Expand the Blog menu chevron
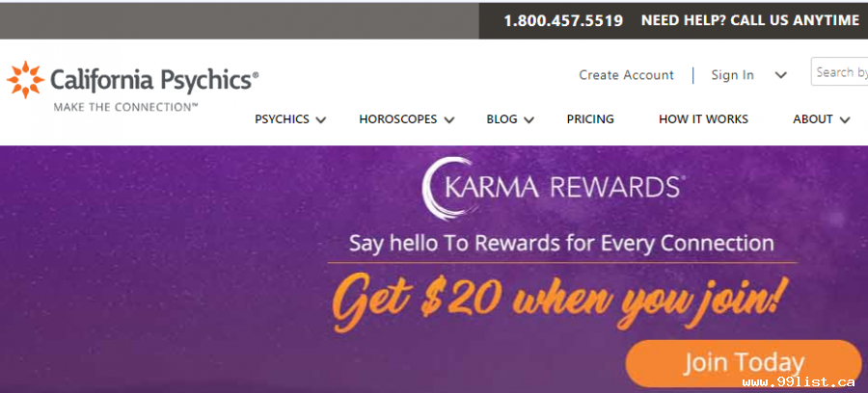 [x=529, y=120]
